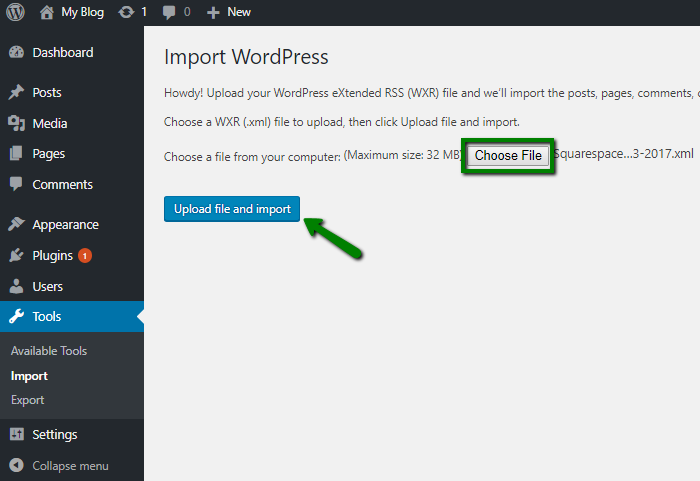Click the Comments speech bubble sidebar icon
This screenshot has width=700, height=481.
[16, 184]
